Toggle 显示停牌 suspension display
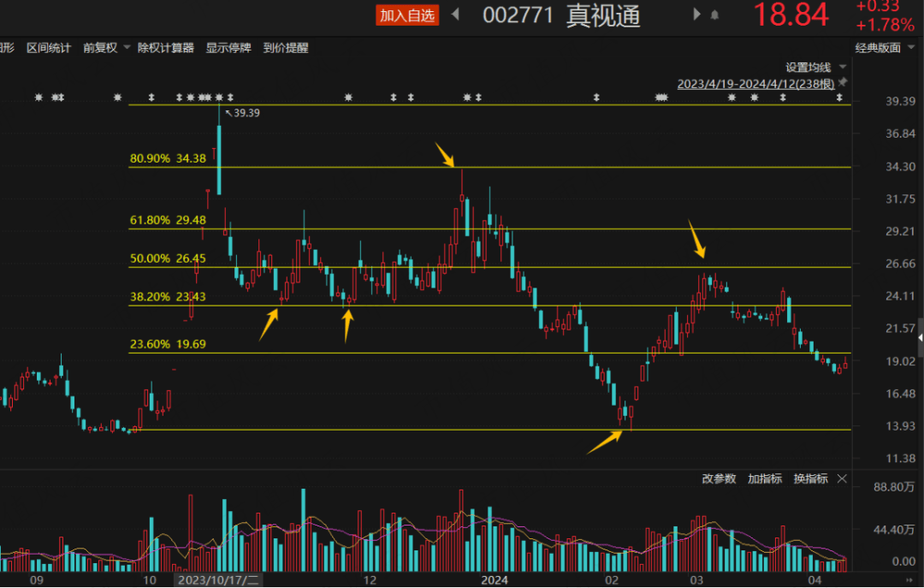The width and height of the screenshot is (924, 588). point(228,48)
